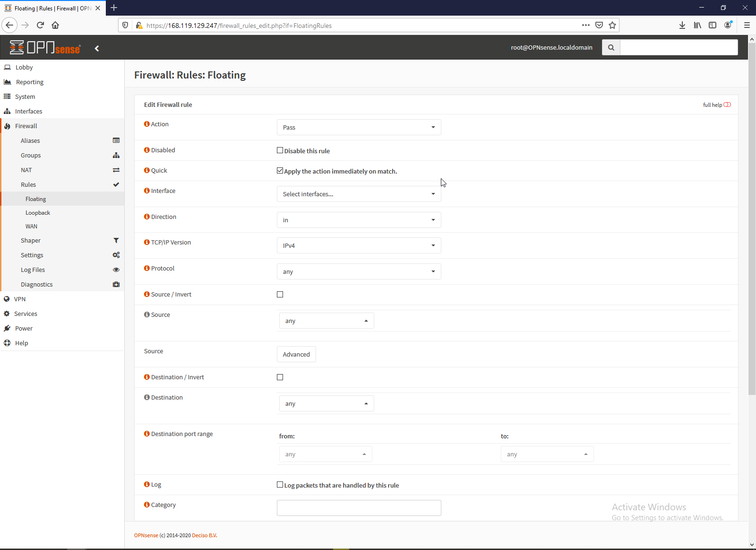Open the Action dropdown set to Pass
This screenshot has height=550, width=756.
(359, 127)
